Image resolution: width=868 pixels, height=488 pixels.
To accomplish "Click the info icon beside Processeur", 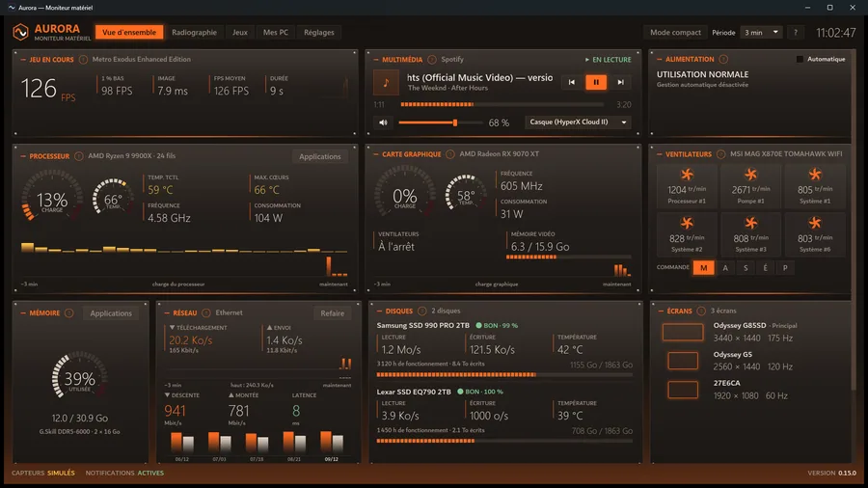I will click(x=79, y=156).
